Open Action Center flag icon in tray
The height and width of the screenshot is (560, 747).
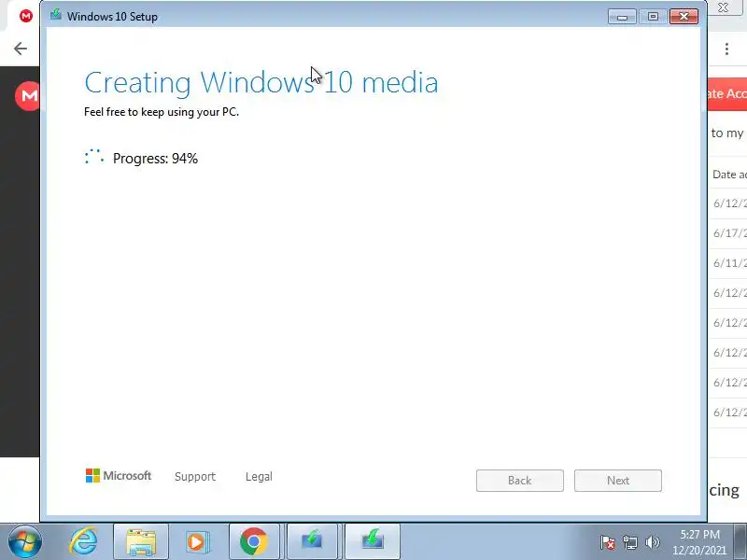coord(608,542)
